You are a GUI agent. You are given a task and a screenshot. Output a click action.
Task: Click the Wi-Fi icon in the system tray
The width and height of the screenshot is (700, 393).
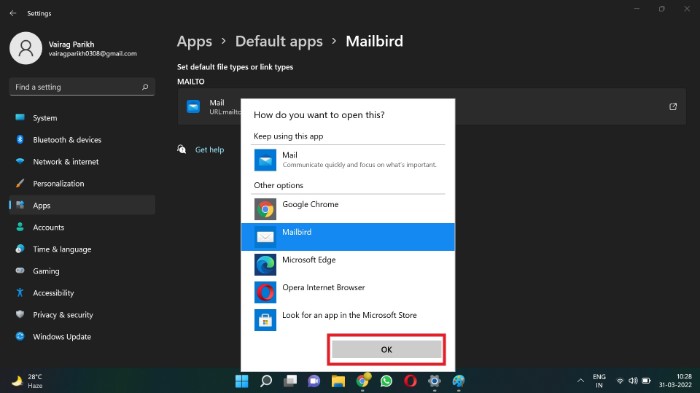coord(620,381)
